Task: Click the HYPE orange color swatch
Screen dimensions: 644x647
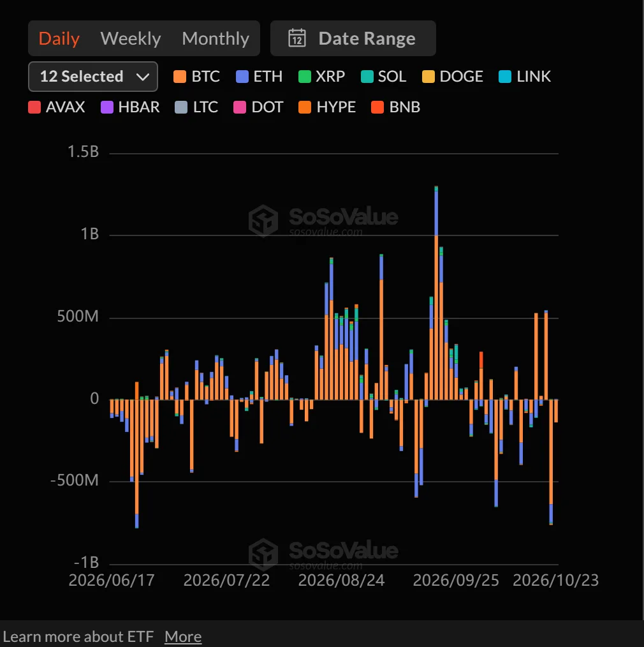Action: [305, 107]
